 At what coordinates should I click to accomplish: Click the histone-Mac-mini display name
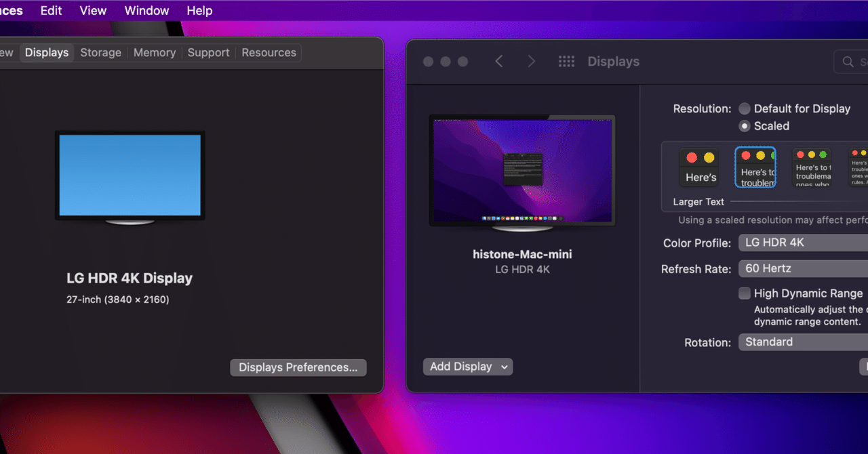click(522, 255)
